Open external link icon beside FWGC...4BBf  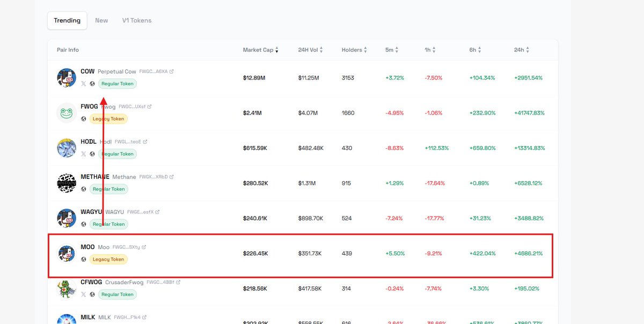tap(178, 282)
